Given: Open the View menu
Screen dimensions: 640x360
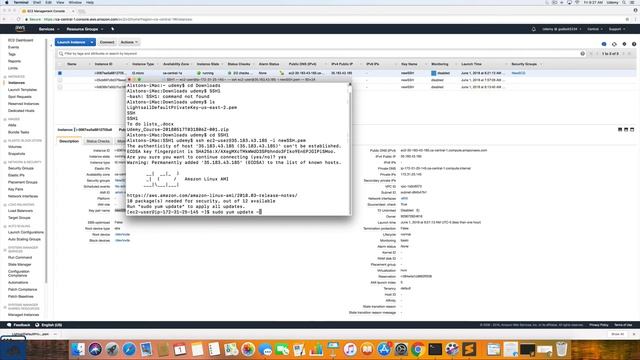Looking at the screenshot, I should pos(60,2).
